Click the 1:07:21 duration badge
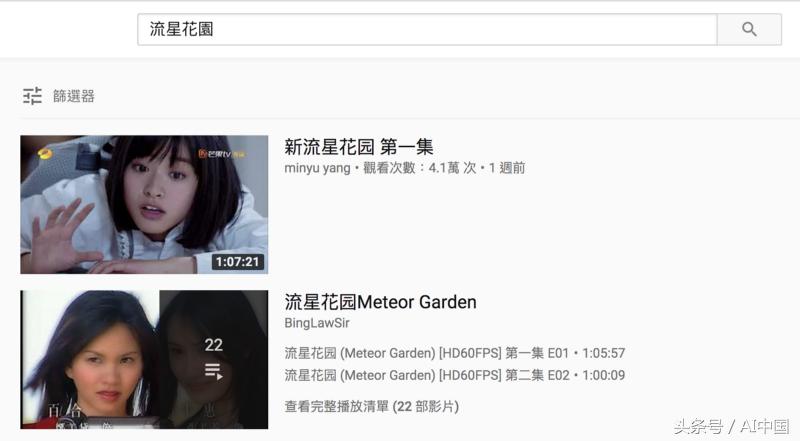800x441 pixels. pyautogui.click(x=238, y=262)
